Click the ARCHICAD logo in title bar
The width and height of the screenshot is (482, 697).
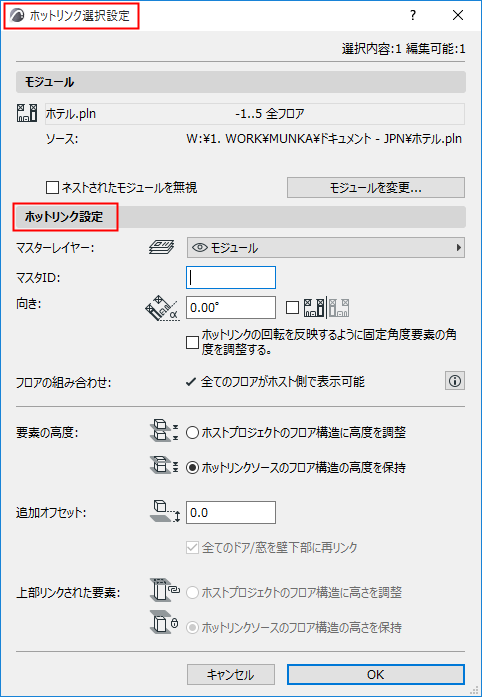(x=17, y=16)
